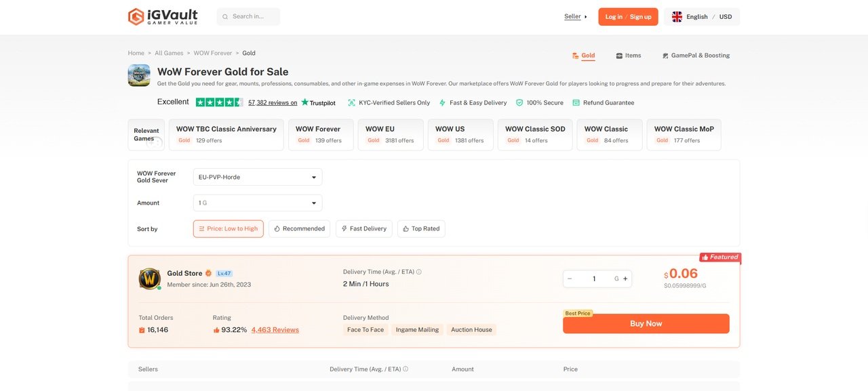This screenshot has width=868, height=391.
Task: Click the Best Price label
Action: click(x=578, y=314)
